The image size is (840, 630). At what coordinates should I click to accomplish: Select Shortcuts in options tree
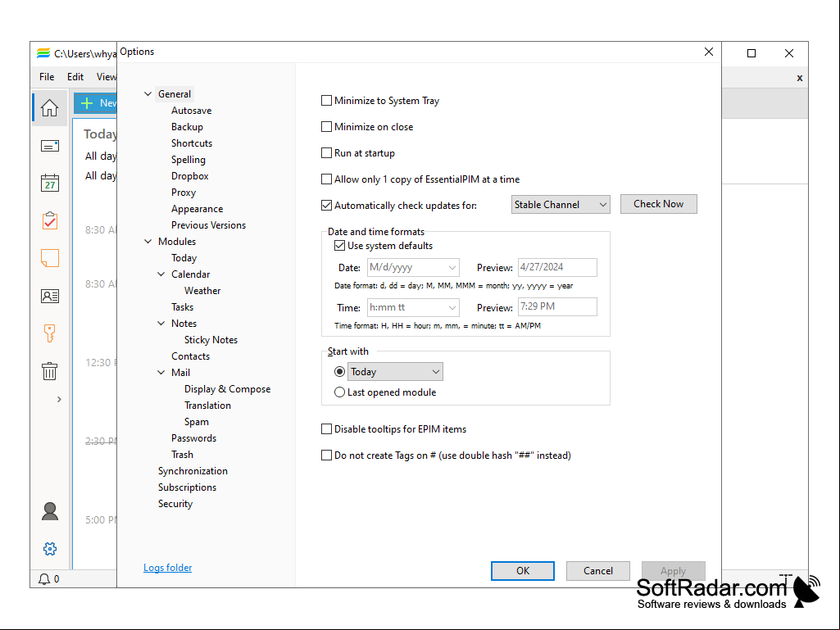point(191,143)
